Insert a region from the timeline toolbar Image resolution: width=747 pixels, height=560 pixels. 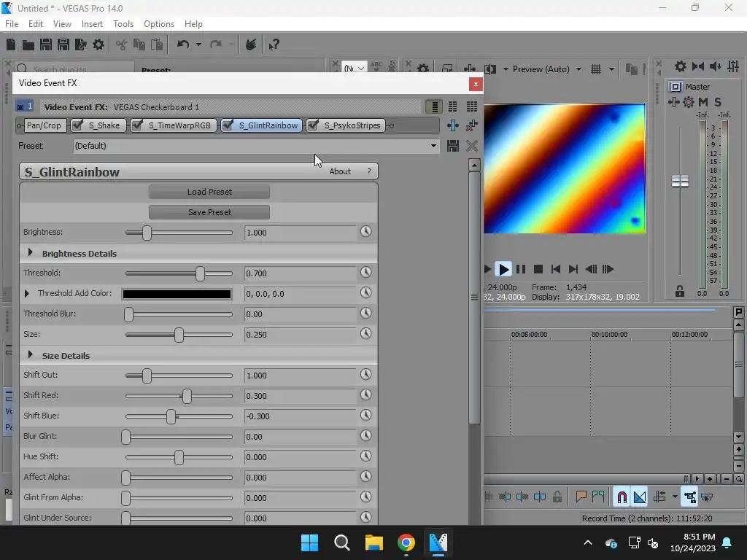598,497
